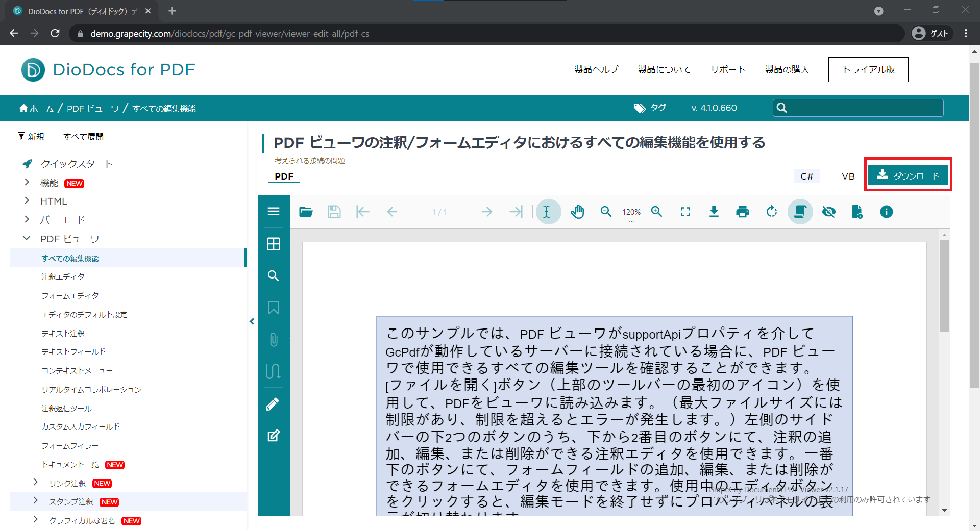Viewport: 980px width, 531px height.
Task: Open 製品ヘルプ in top menu
Action: (596, 69)
